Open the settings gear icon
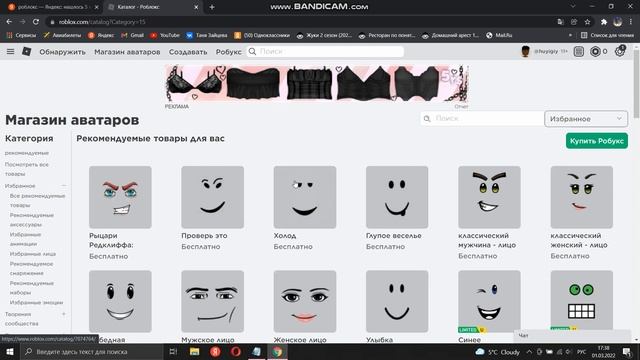This screenshot has width=640, height=360. click(620, 51)
